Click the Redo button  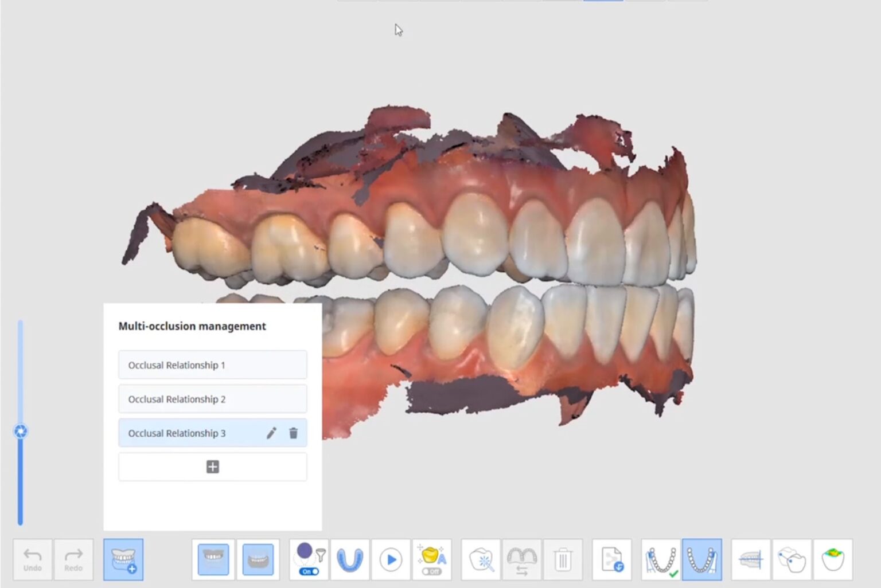click(73, 559)
